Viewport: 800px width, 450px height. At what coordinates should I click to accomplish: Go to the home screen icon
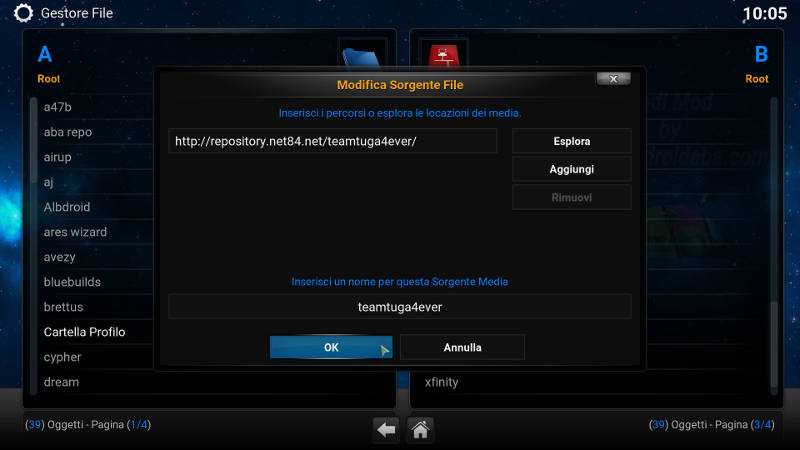[420, 430]
